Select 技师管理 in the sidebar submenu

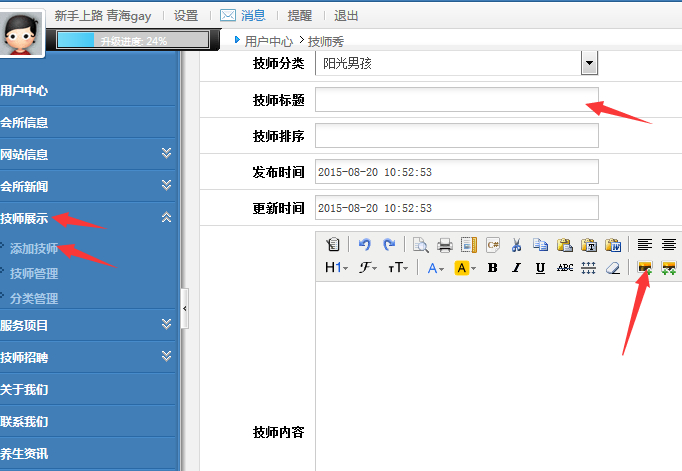tap(34, 274)
